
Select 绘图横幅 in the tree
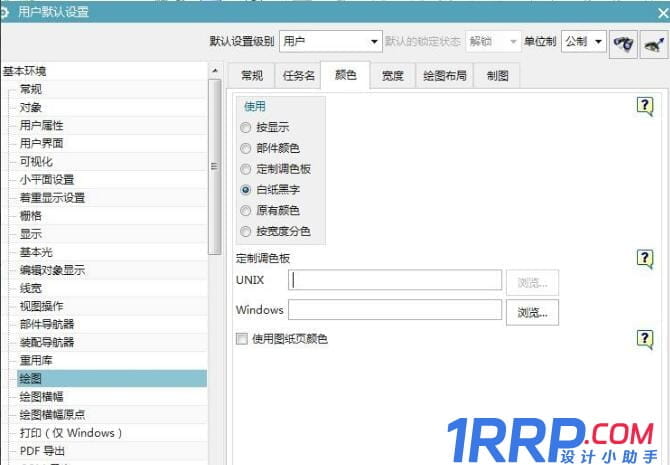pos(41,397)
